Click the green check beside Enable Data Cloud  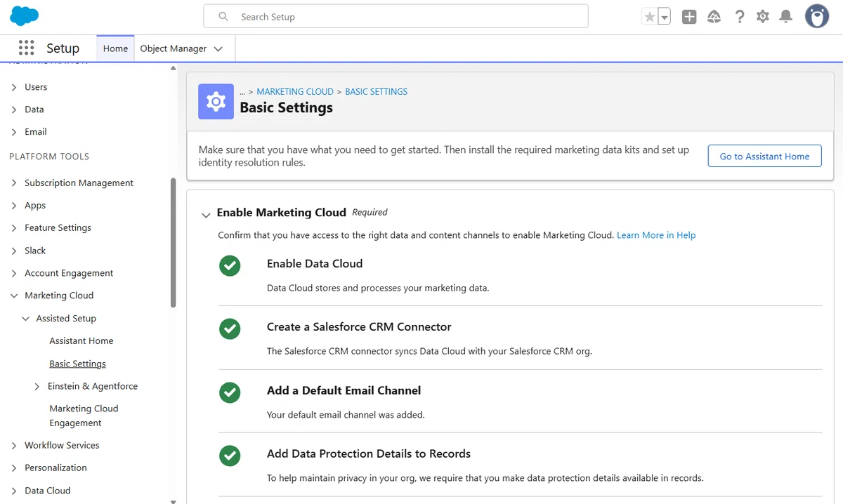pos(230,265)
